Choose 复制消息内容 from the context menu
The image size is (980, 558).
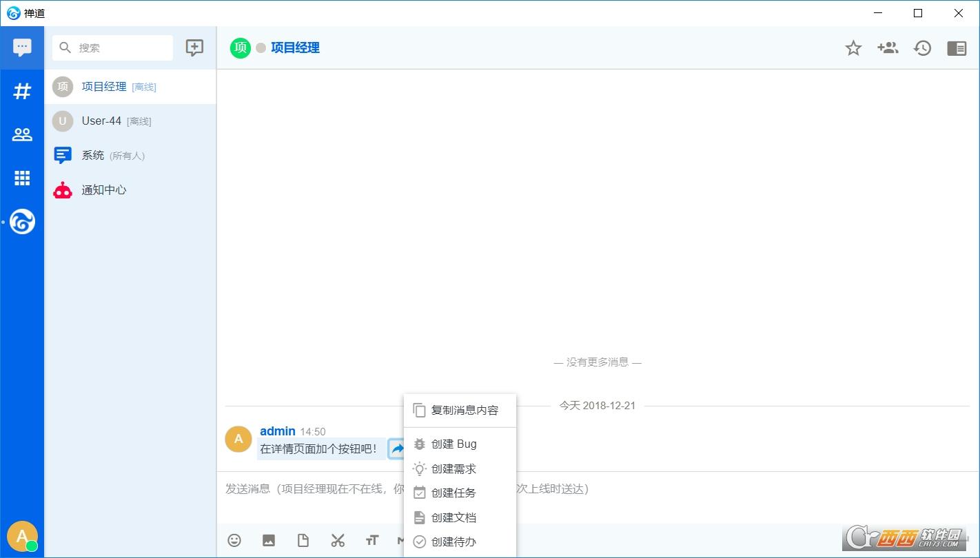point(460,411)
